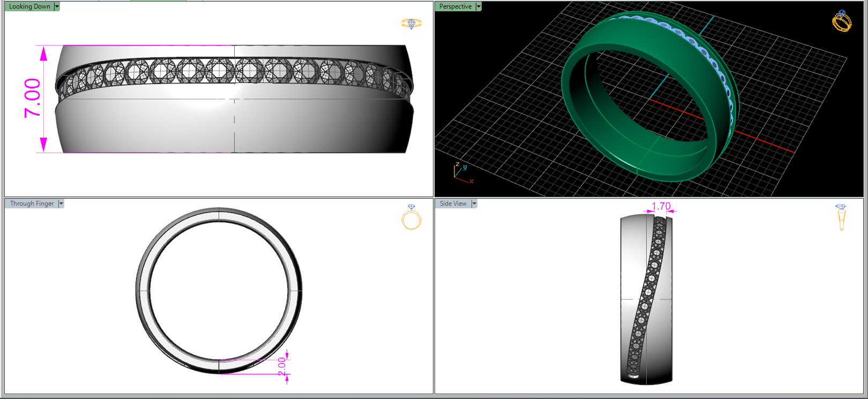Image resolution: width=868 pixels, height=399 pixels.
Task: Click the Perspective view orientation ring icon
Action: pyautogui.click(x=842, y=21)
